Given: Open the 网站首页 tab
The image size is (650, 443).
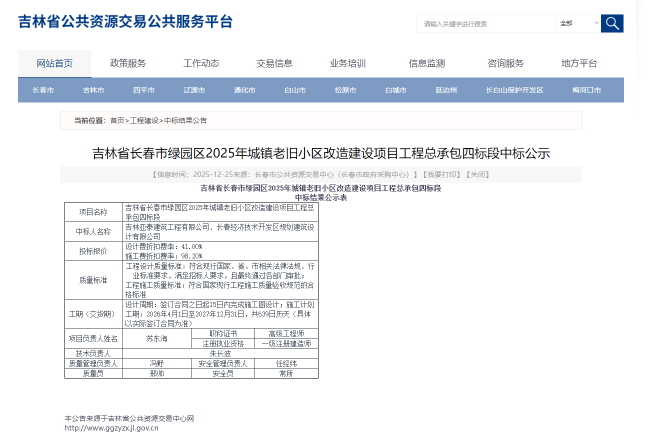Looking at the screenshot, I should (x=54, y=63).
